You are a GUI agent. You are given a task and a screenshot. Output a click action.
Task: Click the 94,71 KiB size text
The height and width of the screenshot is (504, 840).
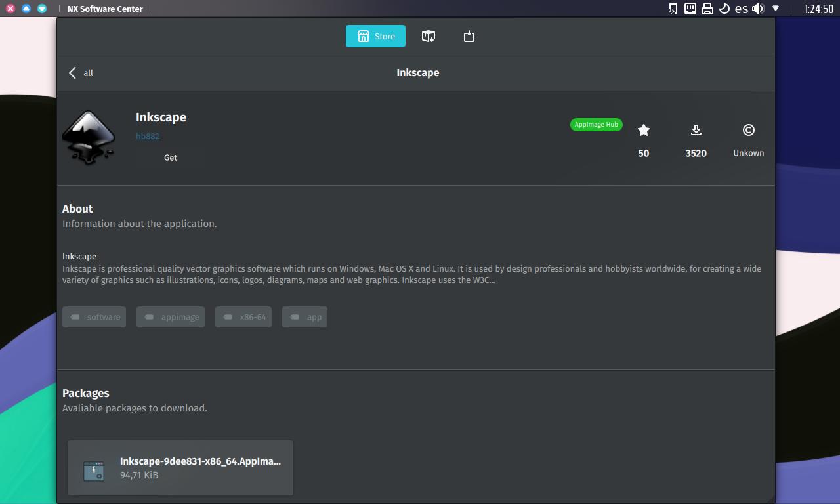(x=139, y=474)
